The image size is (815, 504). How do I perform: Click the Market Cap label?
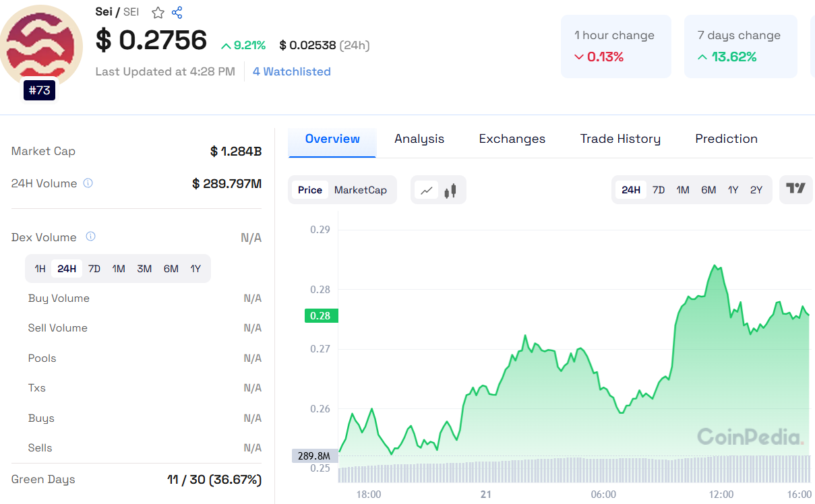click(x=43, y=151)
